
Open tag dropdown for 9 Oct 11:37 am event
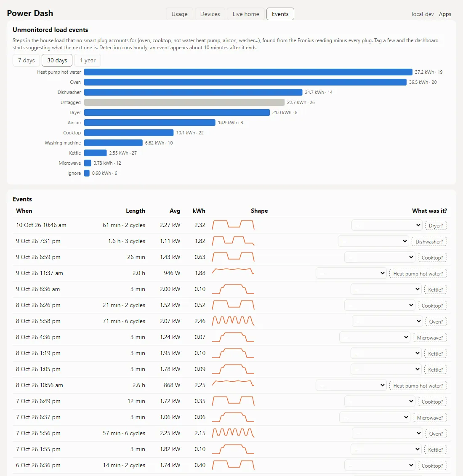click(351, 273)
